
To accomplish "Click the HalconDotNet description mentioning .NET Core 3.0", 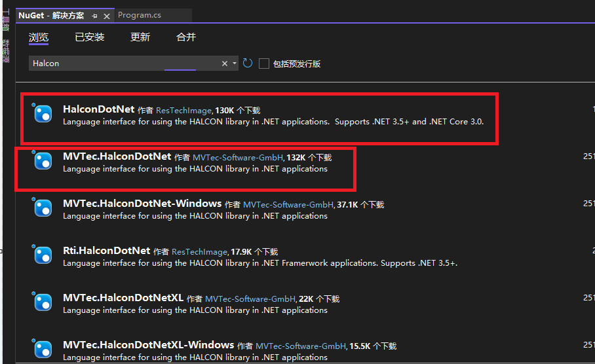I will click(x=273, y=122).
